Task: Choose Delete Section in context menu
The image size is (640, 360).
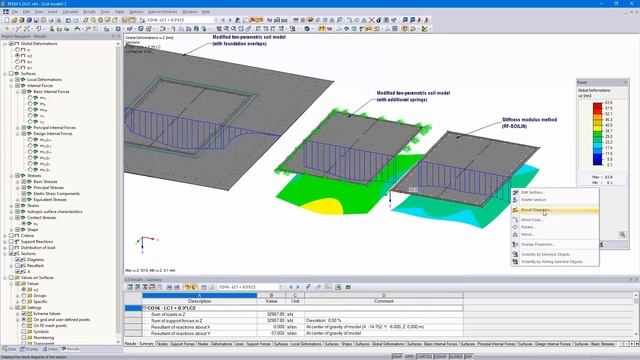Action: [555, 200]
